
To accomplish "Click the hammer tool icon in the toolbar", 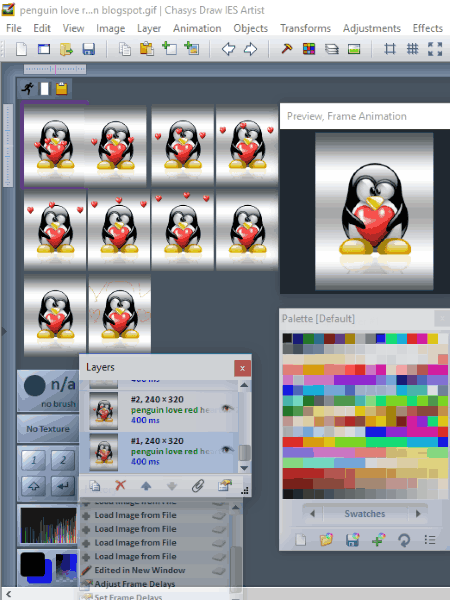I will coord(286,49).
